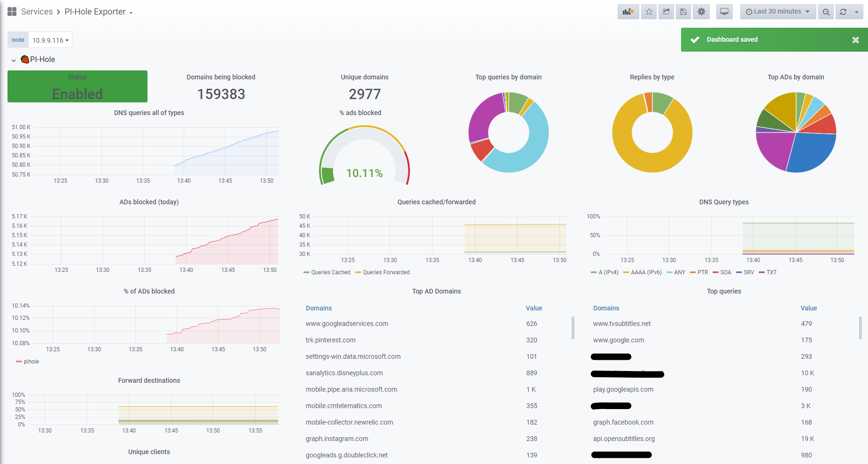Viewport: 868px width, 464px height.
Task: Open the Services folder link
Action: [37, 12]
